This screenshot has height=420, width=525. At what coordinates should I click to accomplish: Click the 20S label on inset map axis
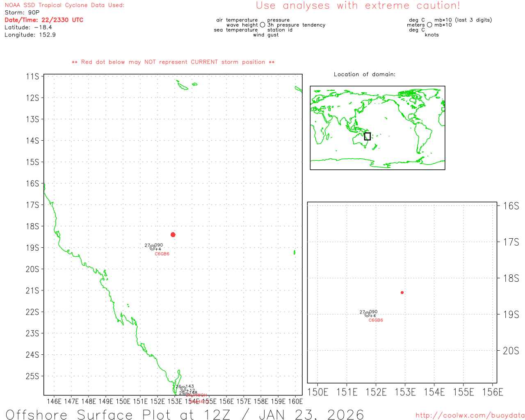511,351
